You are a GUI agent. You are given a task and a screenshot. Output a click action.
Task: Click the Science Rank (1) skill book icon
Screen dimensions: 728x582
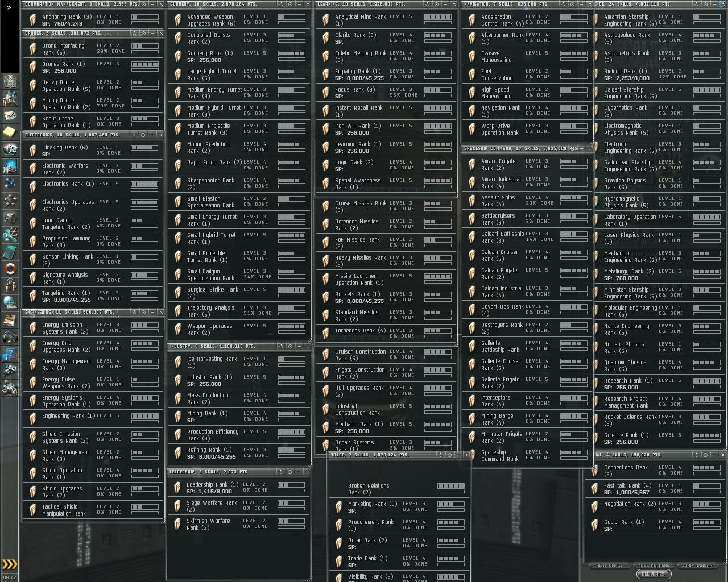tap(595, 439)
